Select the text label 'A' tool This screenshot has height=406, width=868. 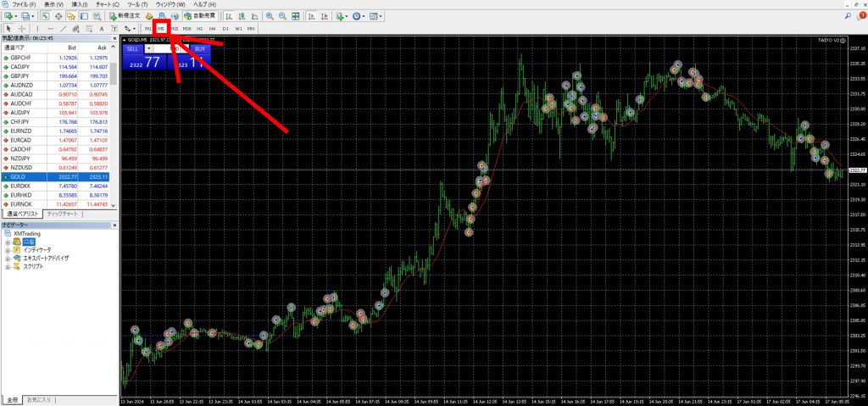pos(102,29)
